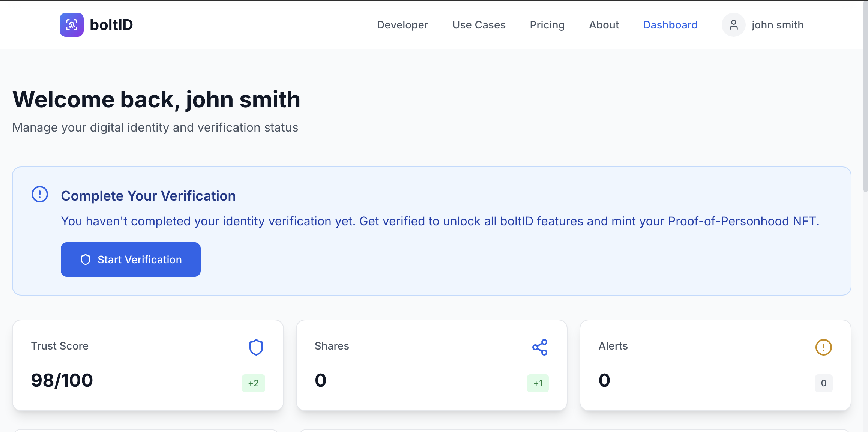
Task: Navigate to the About page
Action: coord(604,25)
